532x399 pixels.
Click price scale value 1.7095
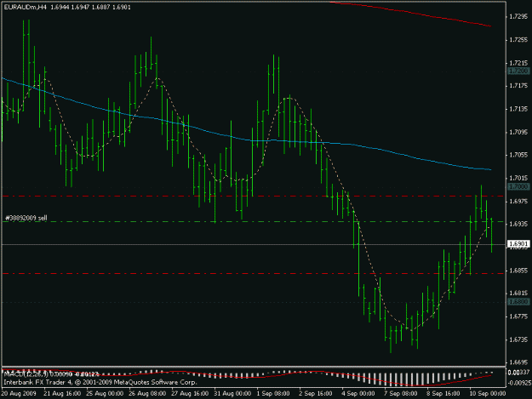click(x=518, y=132)
